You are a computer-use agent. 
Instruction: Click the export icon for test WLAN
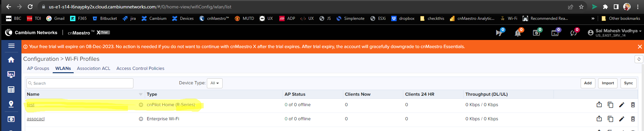click(599, 104)
